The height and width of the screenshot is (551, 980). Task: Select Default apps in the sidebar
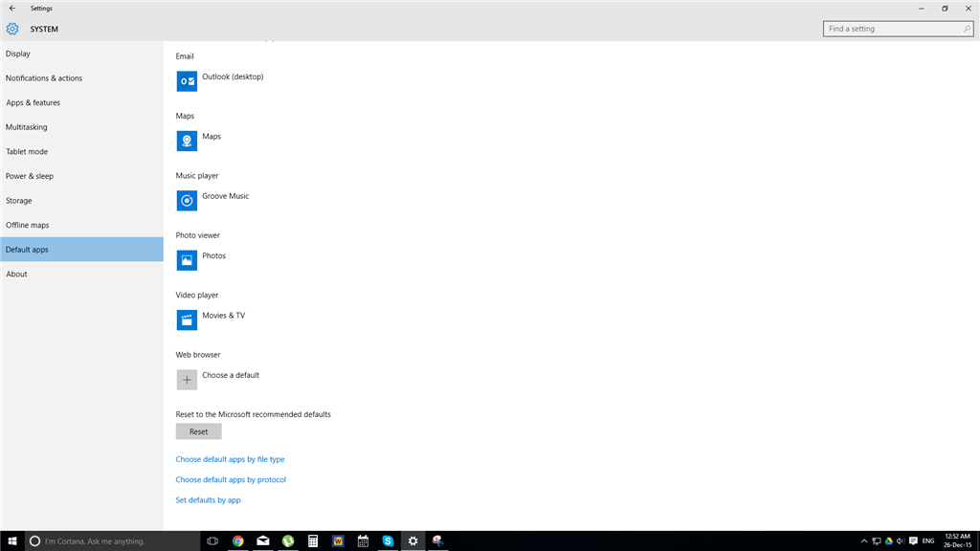[x=82, y=250]
